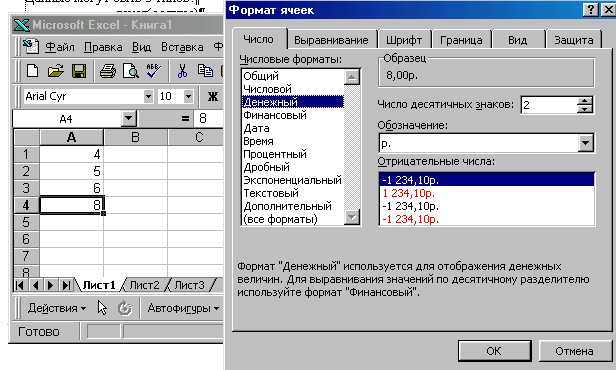Open Print Preview with the magnifier page icon
Viewport: 616px width, 370px height.
(x=130, y=71)
